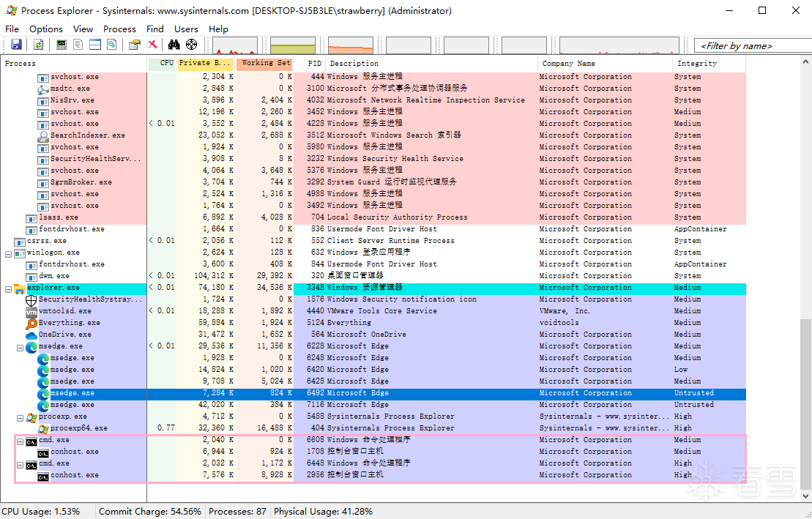Click the cmd.exe icon for PID 6448

point(31,464)
